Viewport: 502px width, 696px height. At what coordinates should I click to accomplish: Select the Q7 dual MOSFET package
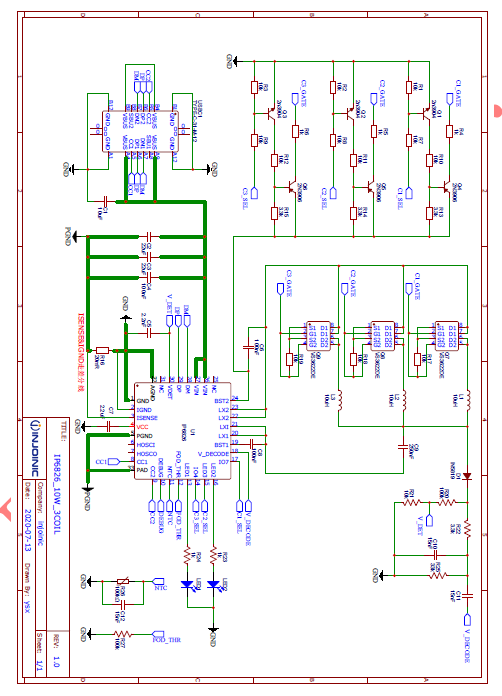tap(447, 336)
